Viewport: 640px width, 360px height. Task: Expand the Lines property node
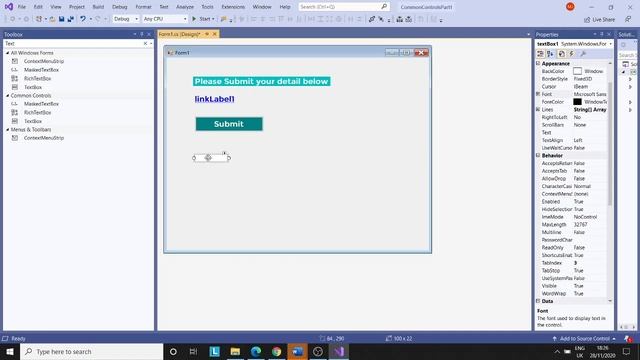538,109
